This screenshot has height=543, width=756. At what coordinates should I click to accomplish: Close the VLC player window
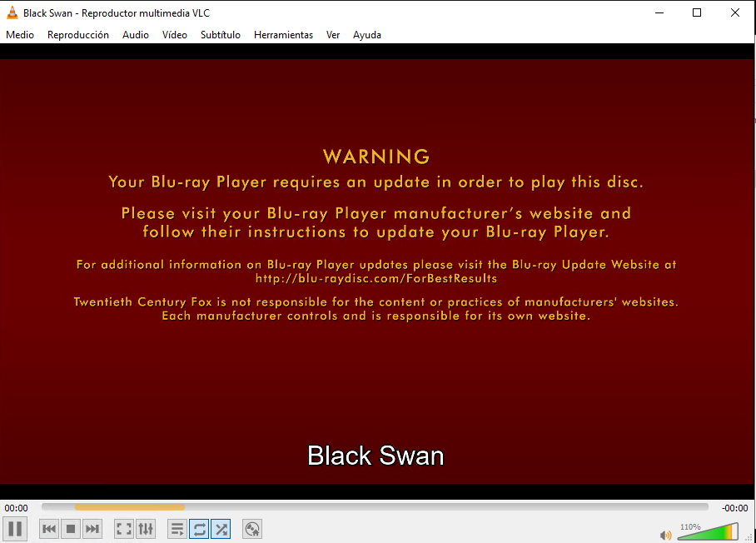tap(735, 13)
